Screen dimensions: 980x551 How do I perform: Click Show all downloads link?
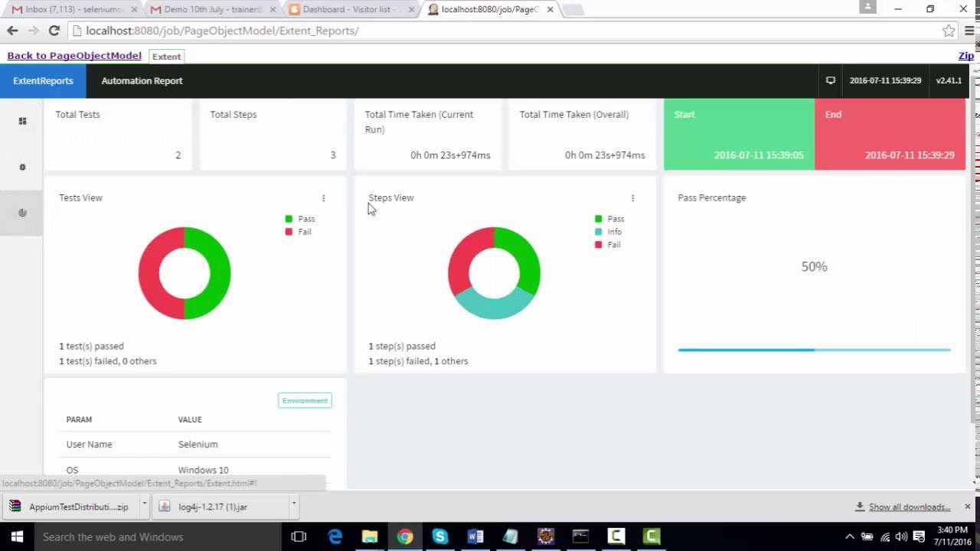910,507
